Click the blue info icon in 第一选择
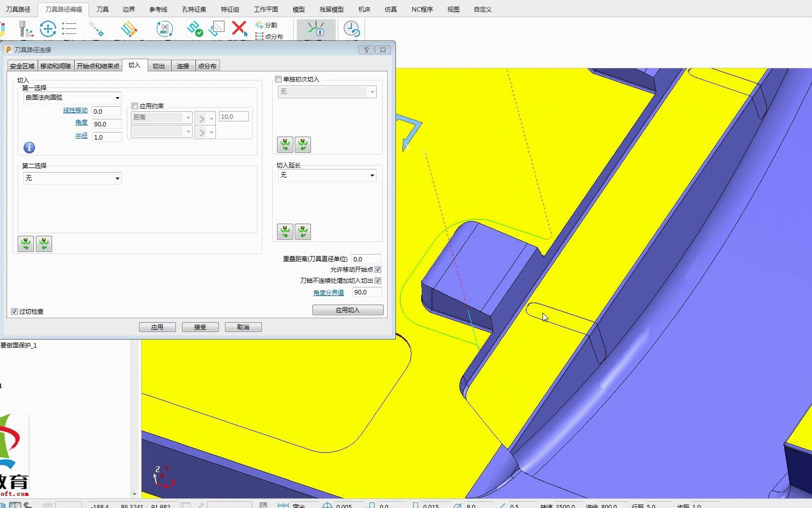Viewport: 812px width, 508px height. click(29, 148)
